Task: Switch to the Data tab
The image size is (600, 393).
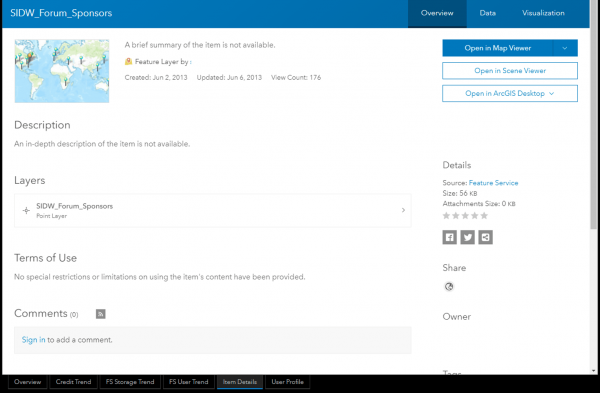Action: (x=488, y=13)
